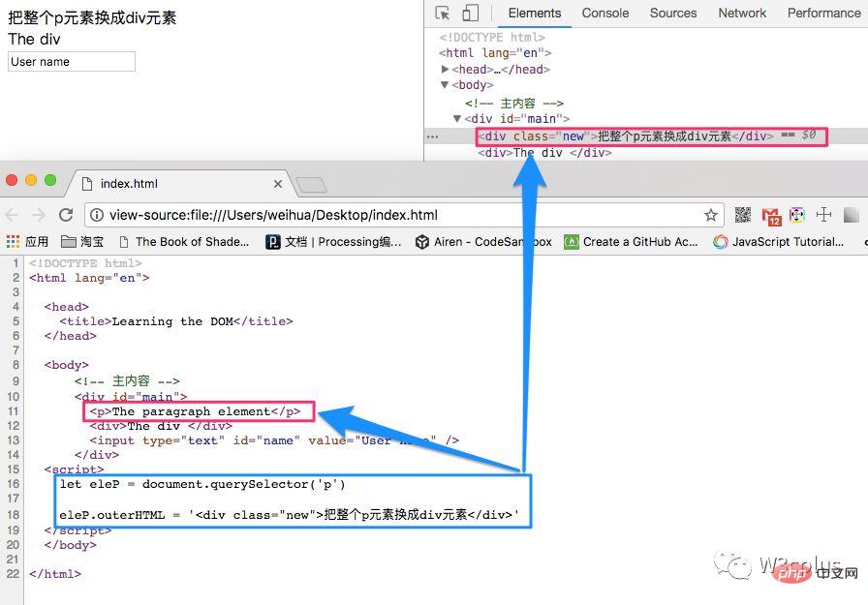Open the 应用 apps bookmark
The width and height of the screenshot is (868, 605).
pyautogui.click(x=27, y=242)
